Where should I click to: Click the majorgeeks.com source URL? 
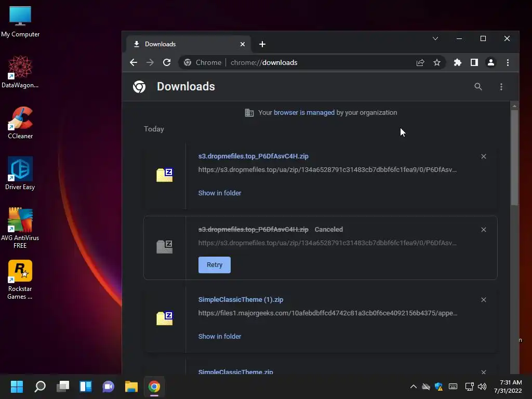tap(328, 313)
